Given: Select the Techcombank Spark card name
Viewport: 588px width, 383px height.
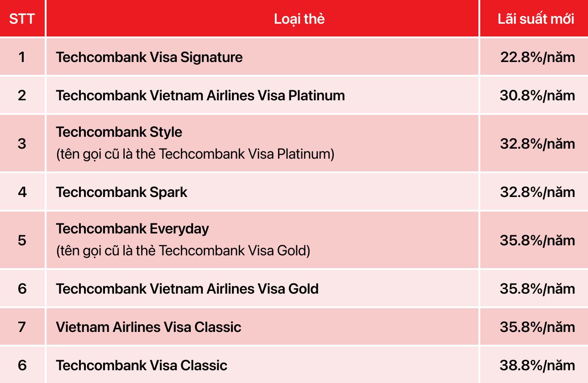Looking at the screenshot, I should [x=121, y=192].
